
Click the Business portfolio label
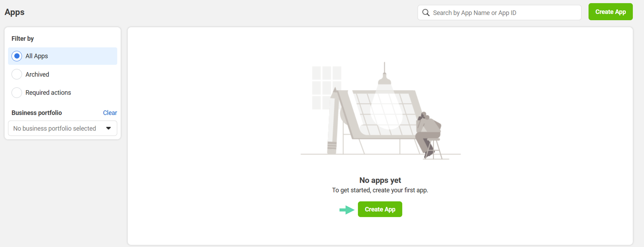tap(37, 113)
